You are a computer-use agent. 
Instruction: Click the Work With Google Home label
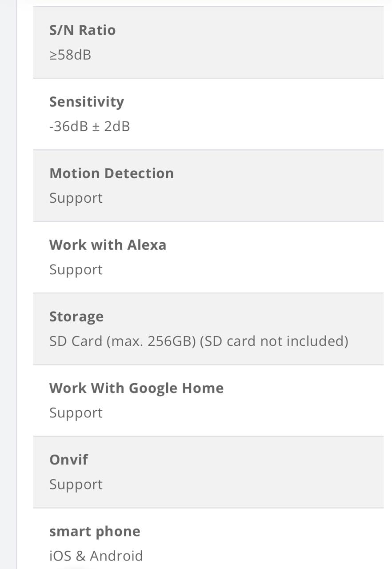[136, 388]
